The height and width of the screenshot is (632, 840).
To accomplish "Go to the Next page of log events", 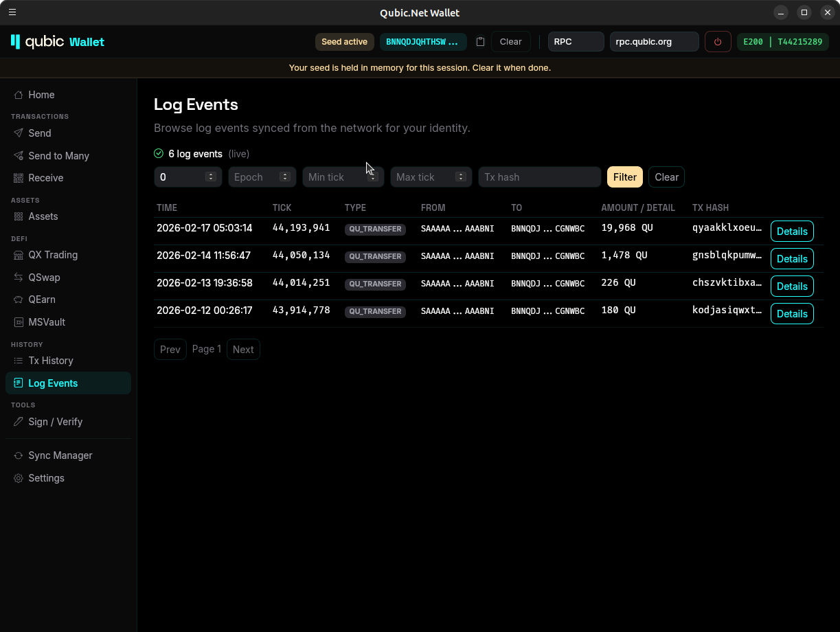I will coord(243,350).
